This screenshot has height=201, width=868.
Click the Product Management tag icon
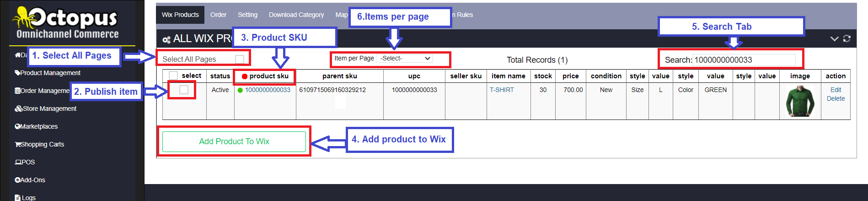17,73
